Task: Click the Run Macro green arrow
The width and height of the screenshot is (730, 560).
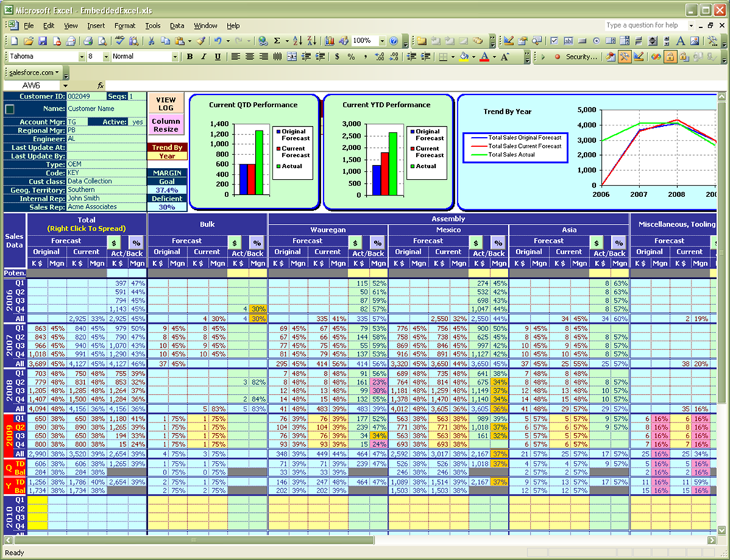Action: (x=543, y=57)
